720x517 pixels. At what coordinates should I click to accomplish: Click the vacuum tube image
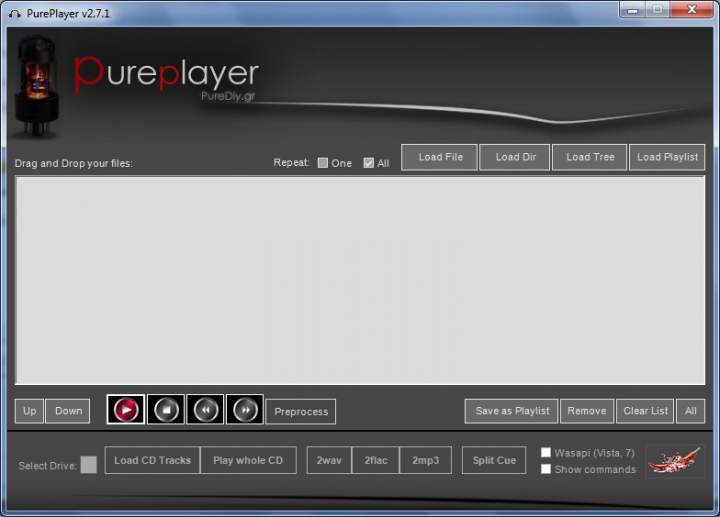(x=36, y=86)
